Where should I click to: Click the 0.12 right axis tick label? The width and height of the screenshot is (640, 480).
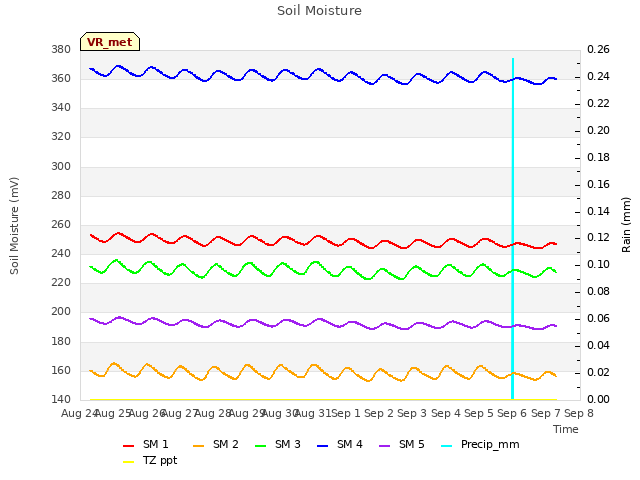click(598, 238)
